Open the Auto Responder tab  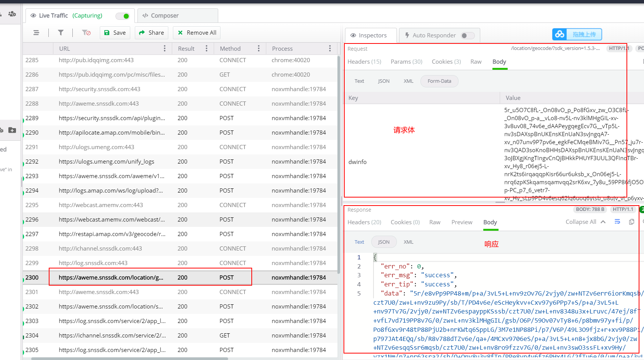439,35
